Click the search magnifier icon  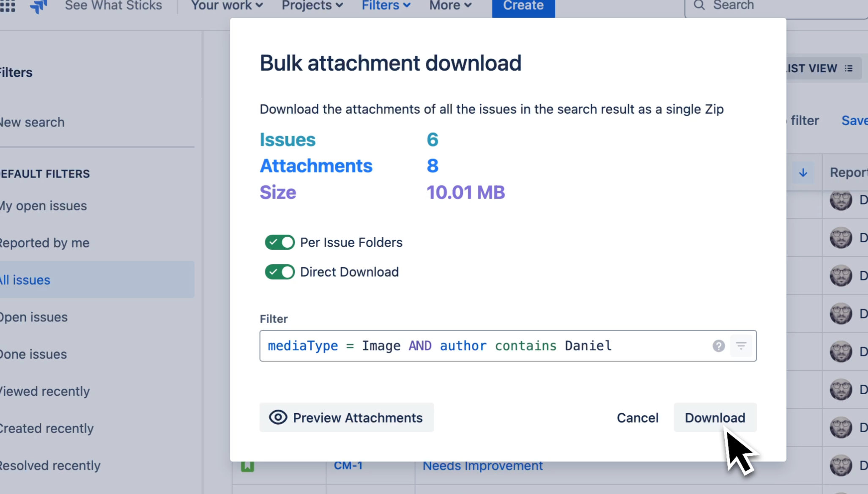698,5
